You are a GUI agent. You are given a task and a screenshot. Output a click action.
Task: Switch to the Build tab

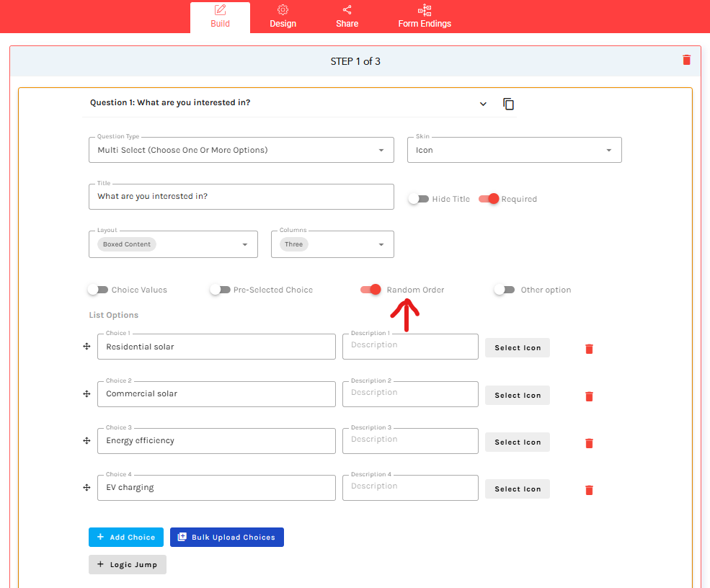pos(220,17)
